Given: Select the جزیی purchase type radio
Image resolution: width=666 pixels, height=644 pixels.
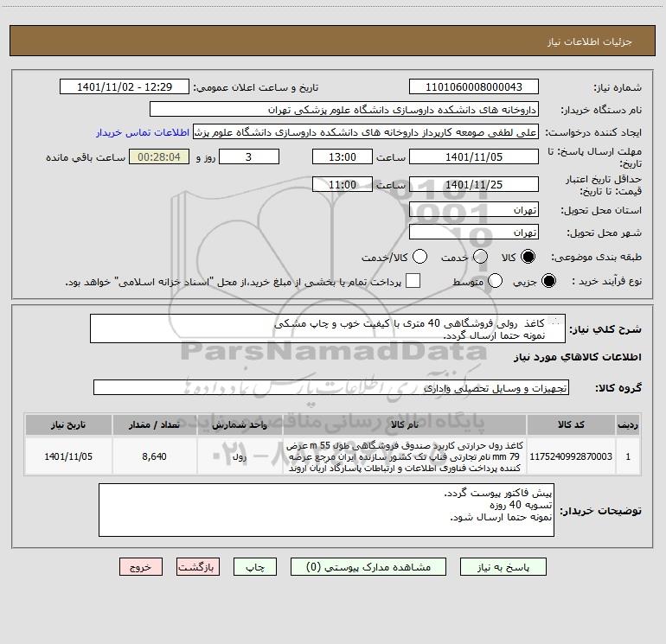Looking at the screenshot, I should pyautogui.click(x=548, y=281).
